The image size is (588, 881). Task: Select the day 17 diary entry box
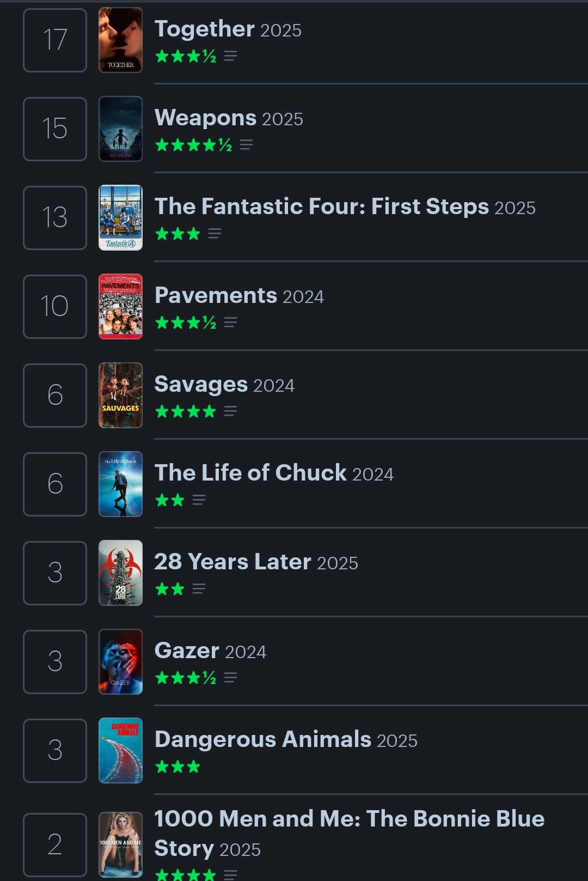point(55,40)
